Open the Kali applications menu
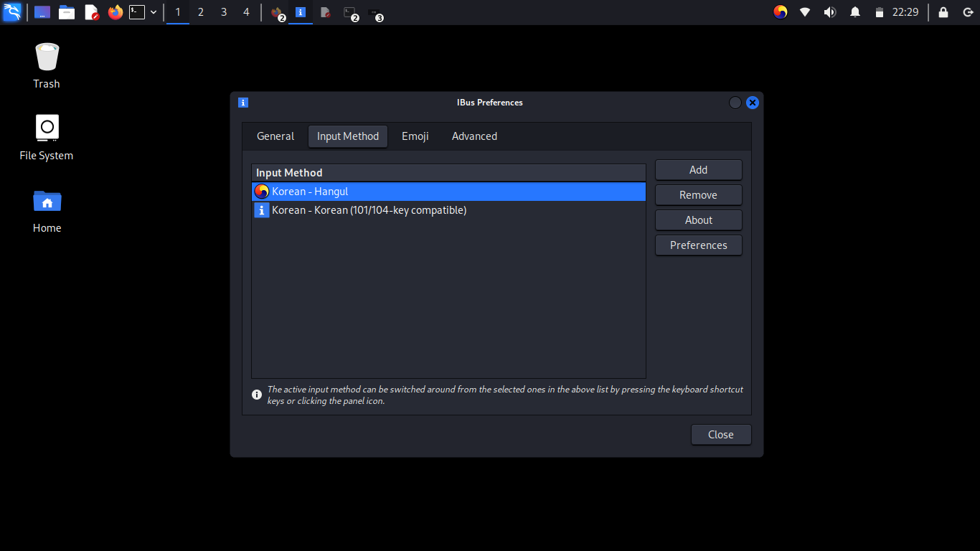Screen dimensions: 980x551 (12, 12)
